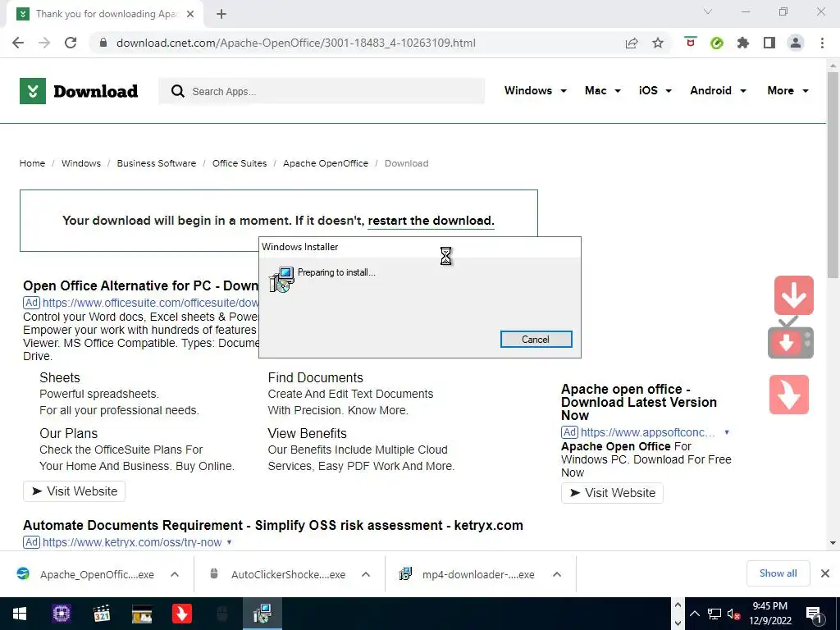Open the Sheets ad sublink

click(x=59, y=377)
